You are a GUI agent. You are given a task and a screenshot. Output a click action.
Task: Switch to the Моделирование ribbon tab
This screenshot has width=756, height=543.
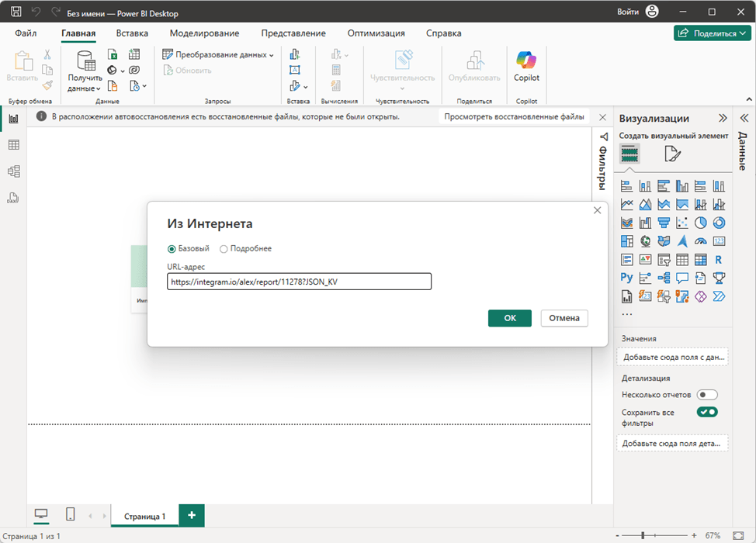[204, 33]
